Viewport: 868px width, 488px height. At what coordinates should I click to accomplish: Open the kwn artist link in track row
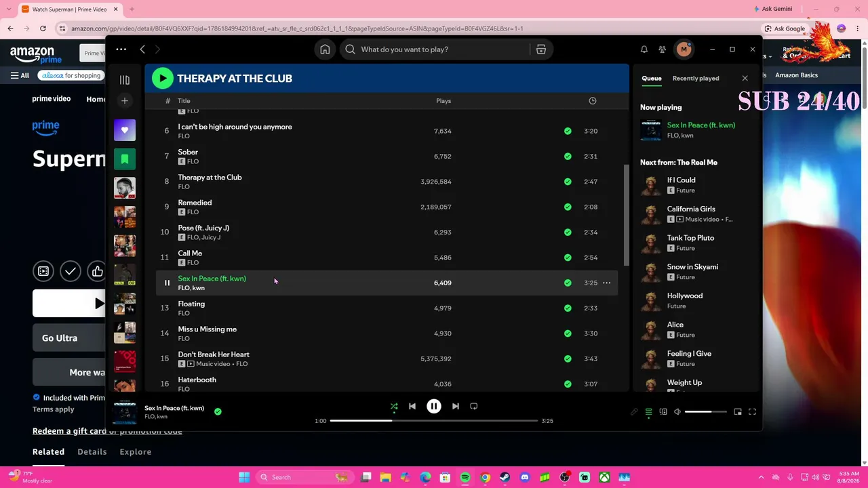[198, 288]
